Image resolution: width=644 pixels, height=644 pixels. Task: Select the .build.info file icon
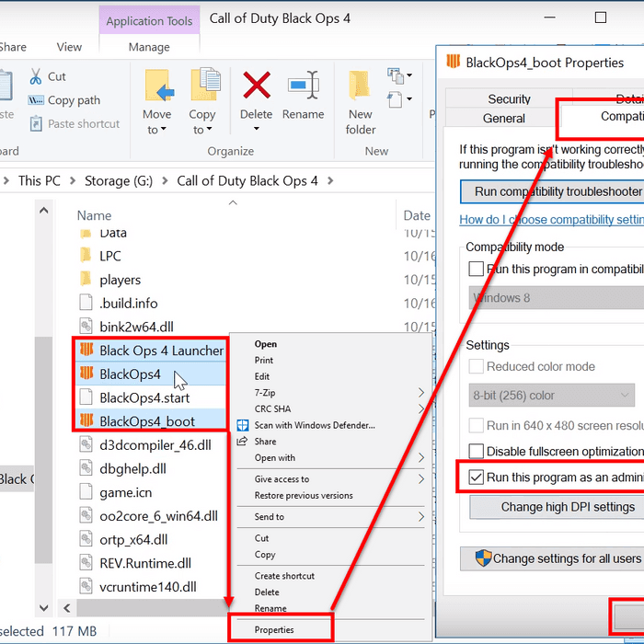(86, 303)
